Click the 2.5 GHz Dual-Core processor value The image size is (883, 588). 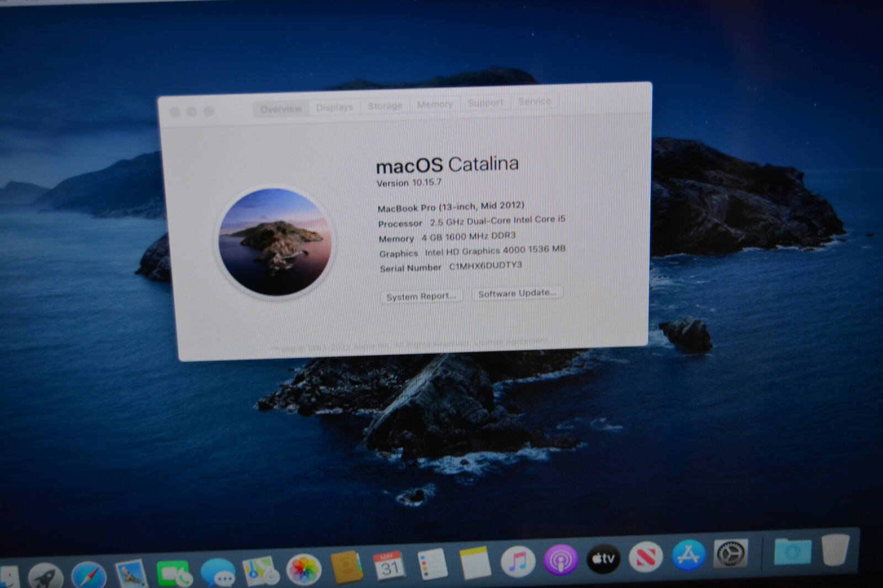498,220
